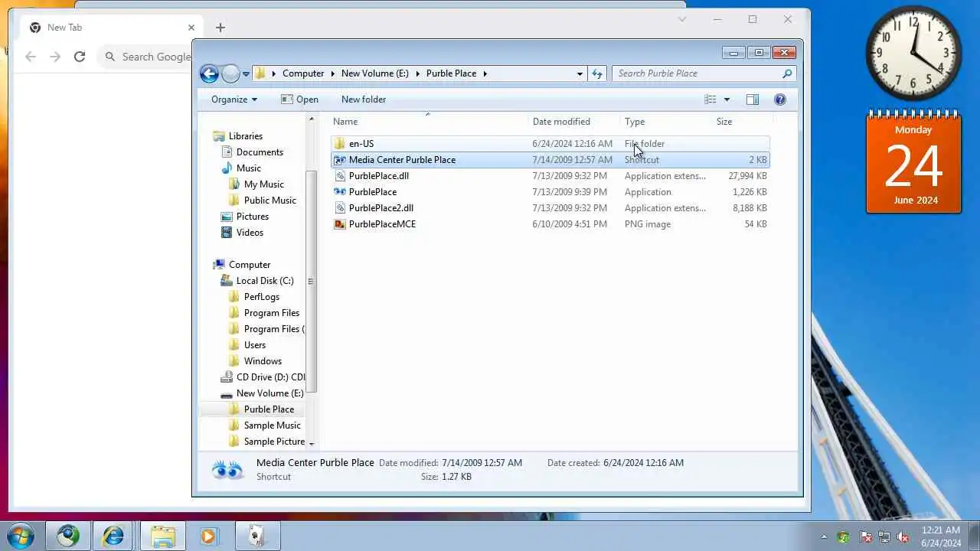The height and width of the screenshot is (551, 980).
Task: Open the view options dropdown arrow
Action: tap(727, 99)
